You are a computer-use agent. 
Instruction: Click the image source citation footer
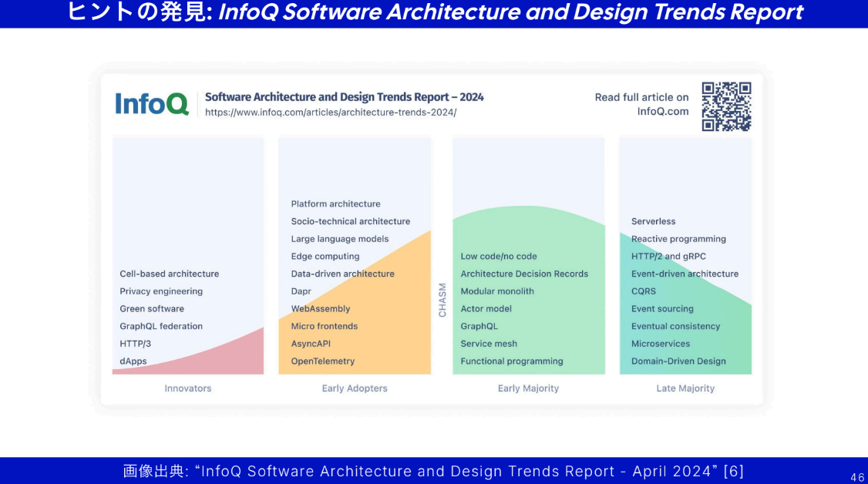point(433,471)
